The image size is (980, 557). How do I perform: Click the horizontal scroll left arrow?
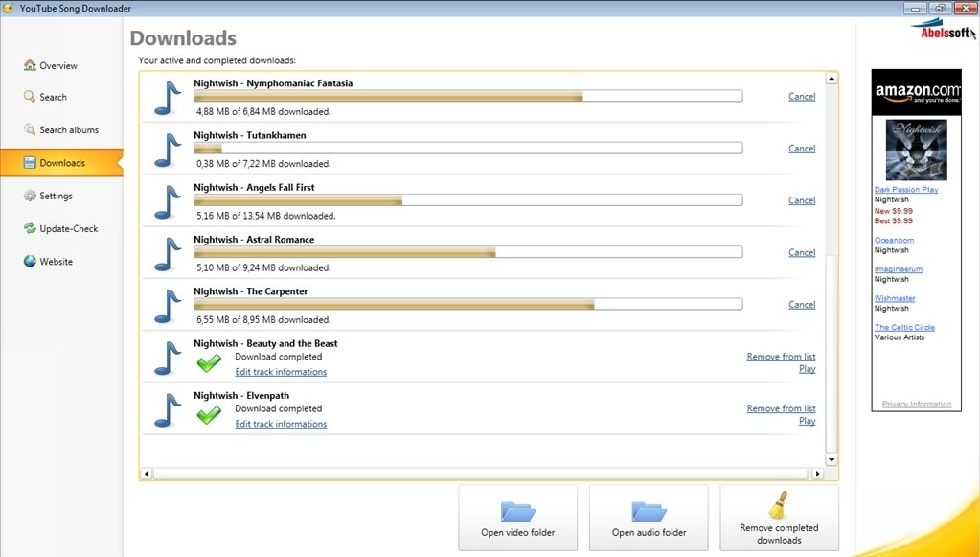147,474
